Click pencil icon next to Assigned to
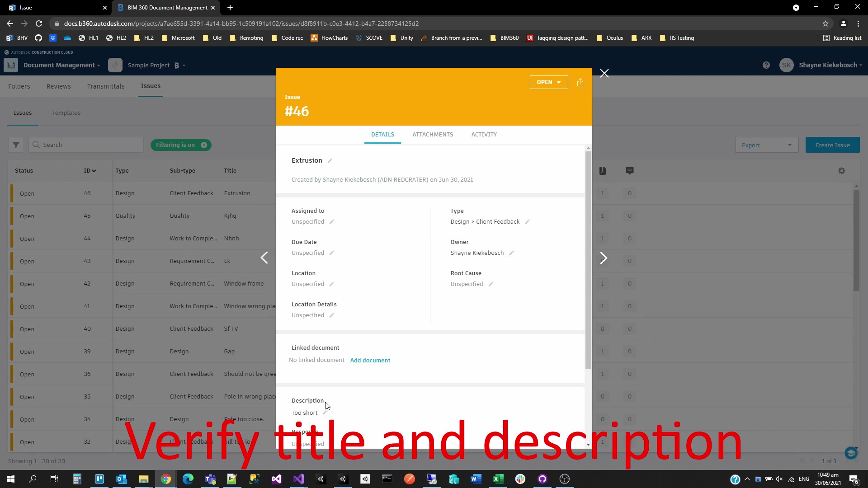Image resolution: width=868 pixels, height=488 pixels. 331,222
